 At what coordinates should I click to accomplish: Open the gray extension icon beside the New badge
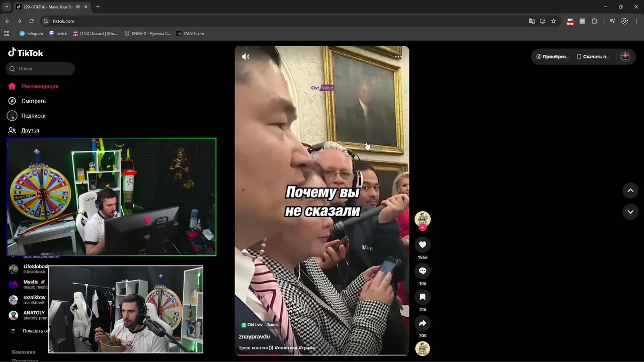pos(582,21)
